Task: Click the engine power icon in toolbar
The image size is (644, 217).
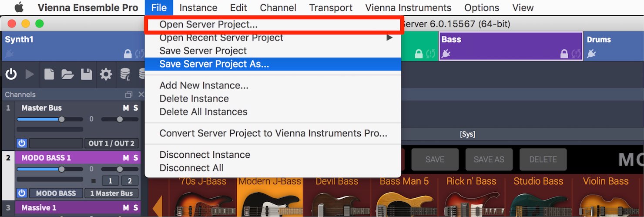Action: click(x=11, y=75)
